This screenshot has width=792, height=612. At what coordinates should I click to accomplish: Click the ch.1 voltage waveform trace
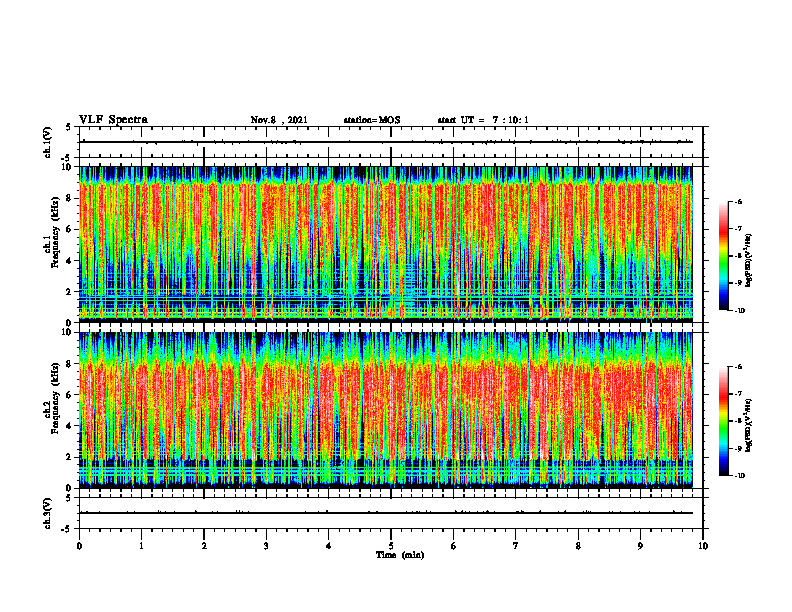(x=386, y=142)
